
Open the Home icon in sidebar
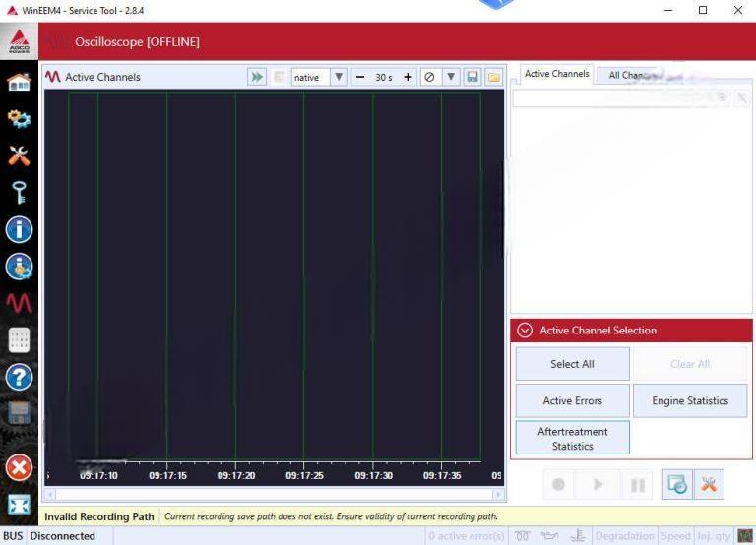click(19, 83)
